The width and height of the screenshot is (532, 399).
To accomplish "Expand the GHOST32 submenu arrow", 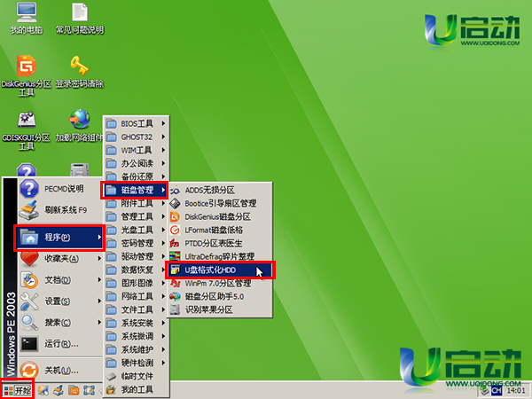I will [163, 137].
